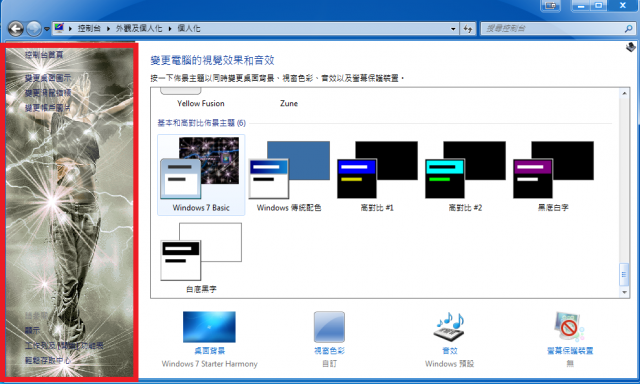Click the theme list scrollbar thumb
640x384 pixels.
[x=624, y=274]
